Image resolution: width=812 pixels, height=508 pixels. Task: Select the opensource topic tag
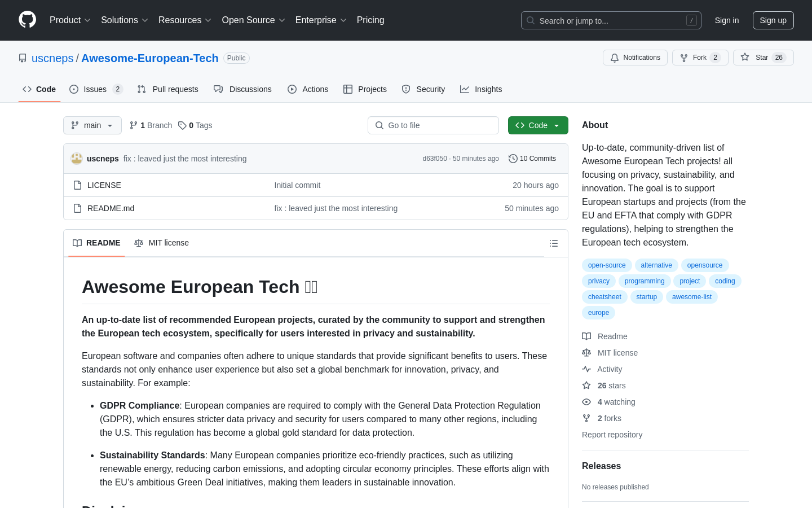705,265
